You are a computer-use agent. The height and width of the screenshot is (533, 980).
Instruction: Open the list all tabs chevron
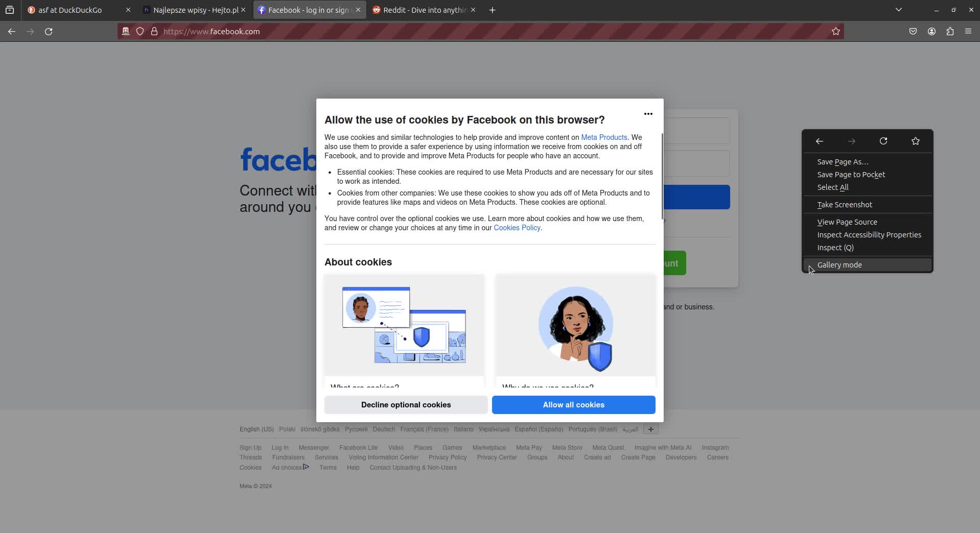(x=899, y=10)
